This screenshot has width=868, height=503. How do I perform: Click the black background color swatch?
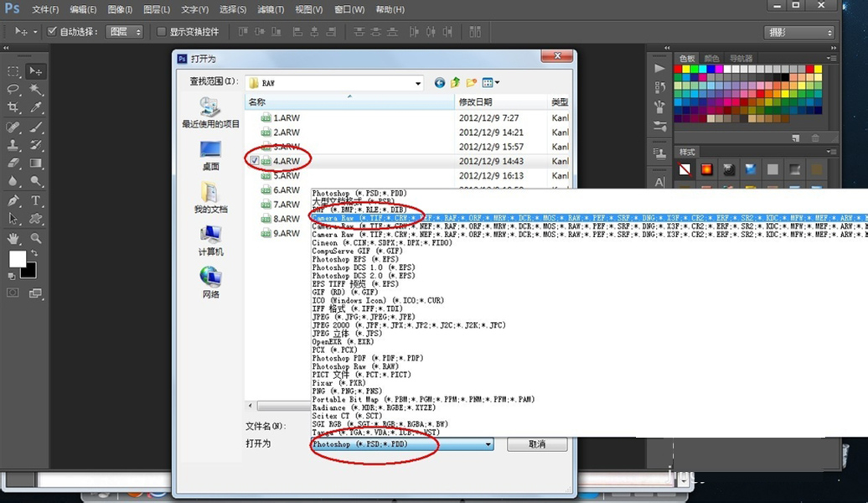click(30, 272)
